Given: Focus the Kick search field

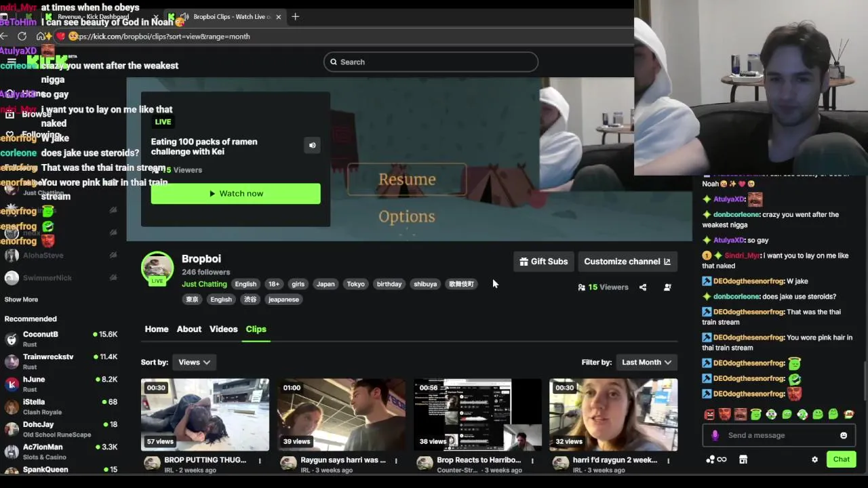Looking at the screenshot, I should tap(431, 62).
